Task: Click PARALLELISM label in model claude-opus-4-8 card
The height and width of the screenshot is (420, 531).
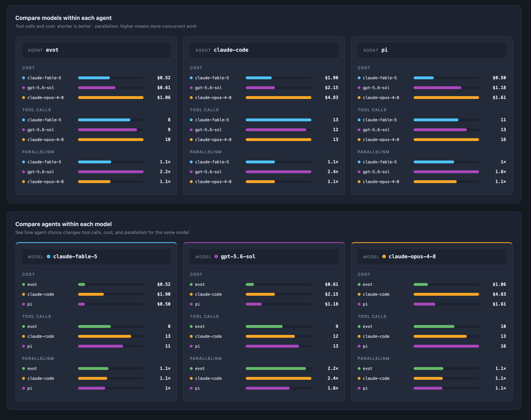Action: pyautogui.click(x=373, y=358)
